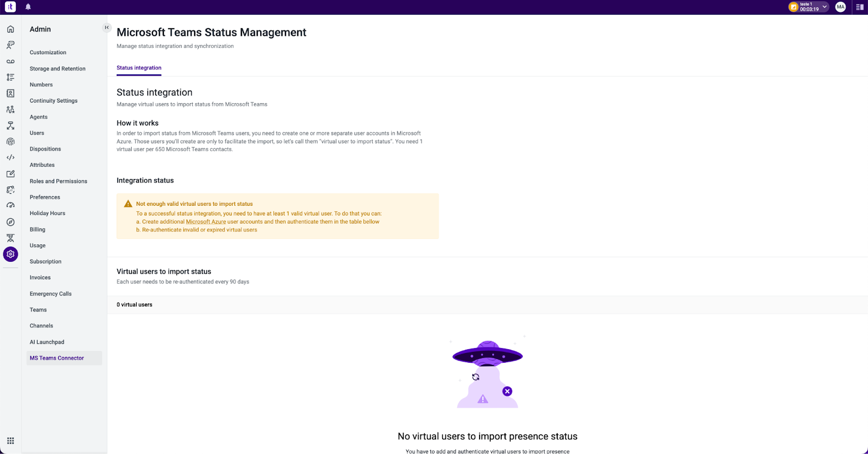Open Roles and Permissions
The image size is (868, 454).
(59, 181)
